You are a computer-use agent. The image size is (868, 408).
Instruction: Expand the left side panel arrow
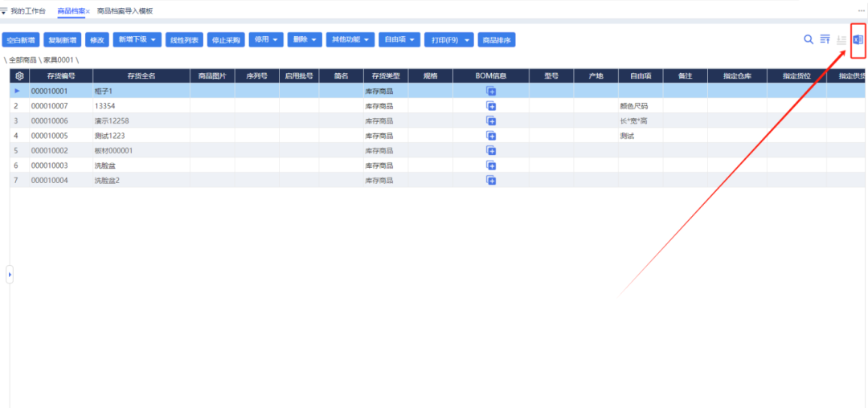[x=10, y=275]
